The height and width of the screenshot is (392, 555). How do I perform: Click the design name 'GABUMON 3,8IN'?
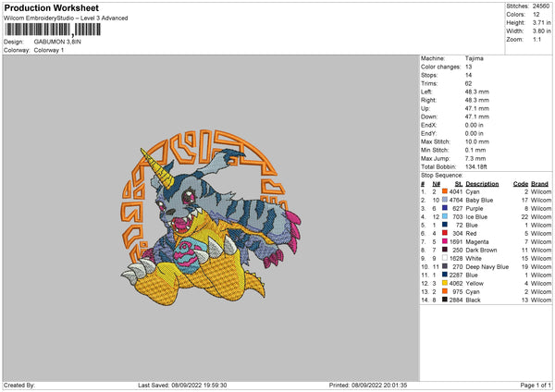57,42
